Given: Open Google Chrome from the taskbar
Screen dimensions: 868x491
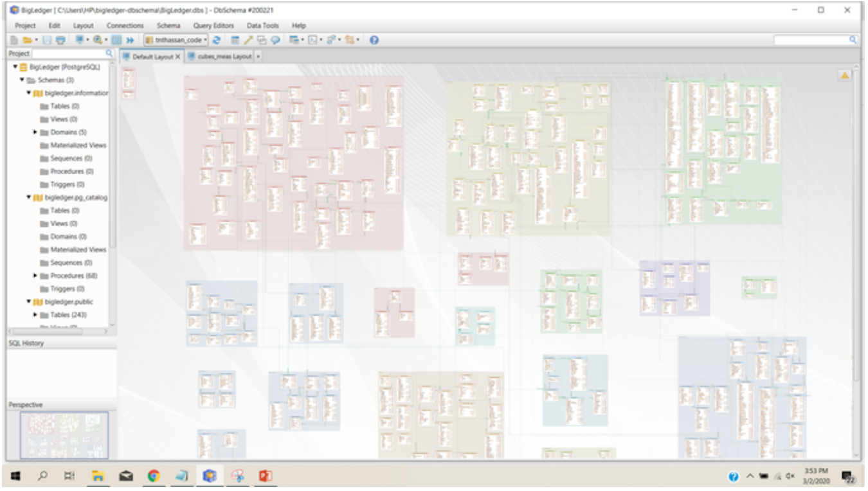Looking at the screenshot, I should 153,477.
